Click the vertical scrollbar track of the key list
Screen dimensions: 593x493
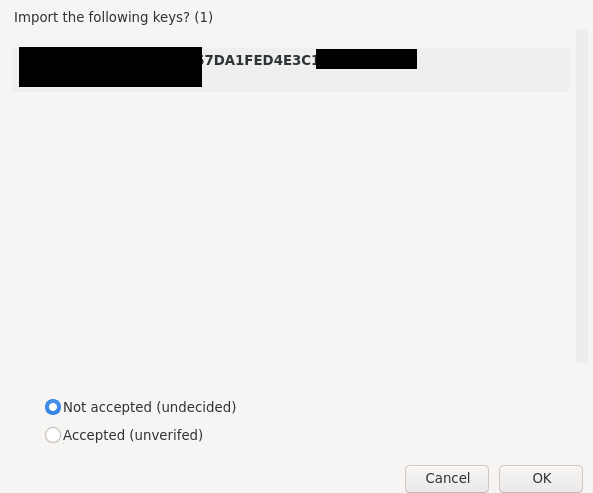click(x=582, y=197)
